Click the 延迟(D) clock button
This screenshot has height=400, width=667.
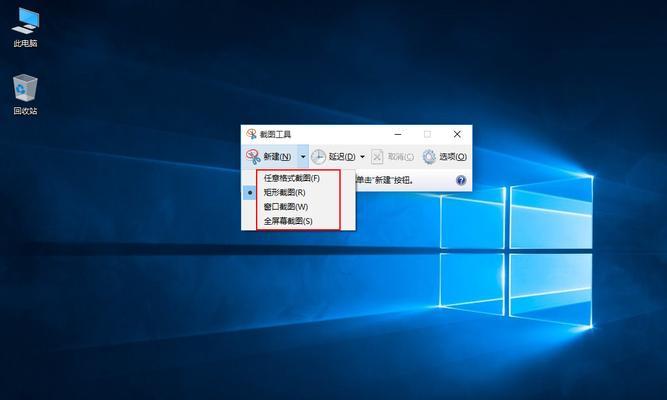(334, 157)
